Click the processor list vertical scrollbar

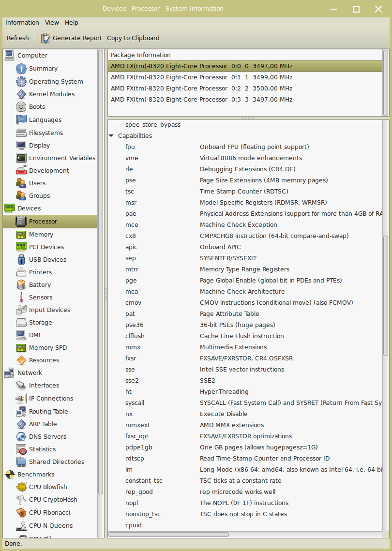386,83
